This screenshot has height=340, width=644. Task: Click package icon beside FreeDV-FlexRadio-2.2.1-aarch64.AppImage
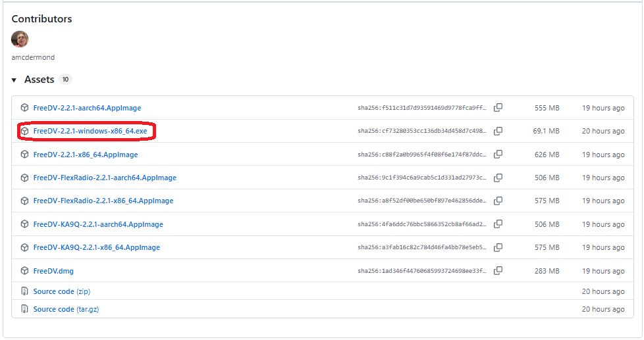coord(24,178)
